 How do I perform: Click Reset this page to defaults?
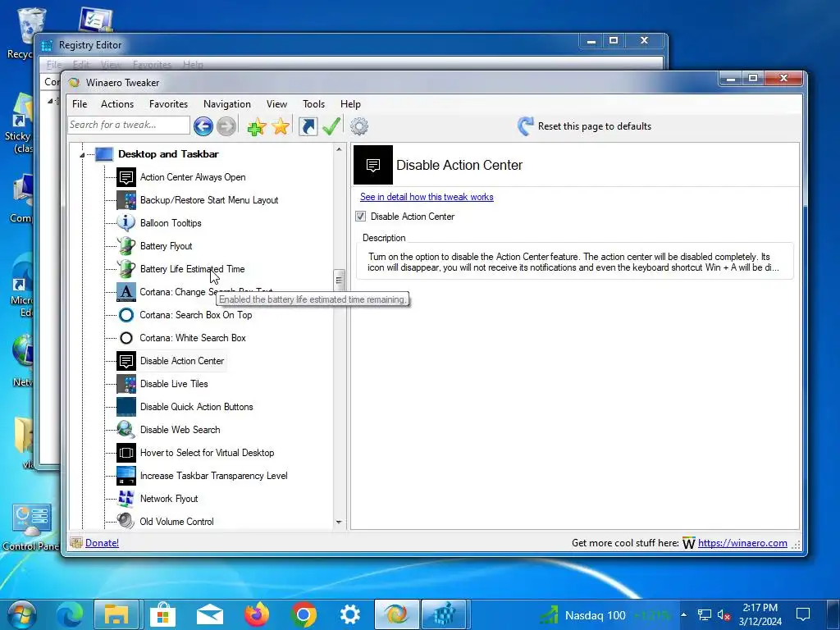click(x=595, y=126)
